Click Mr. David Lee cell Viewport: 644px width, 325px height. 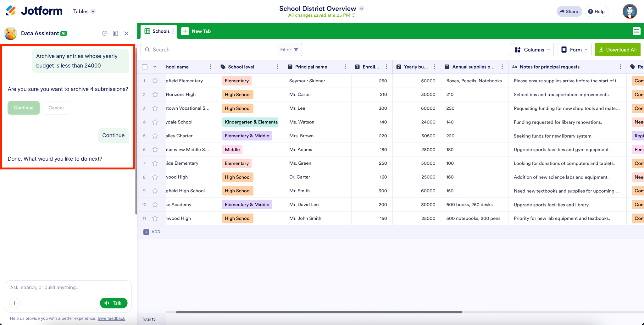tap(318, 205)
